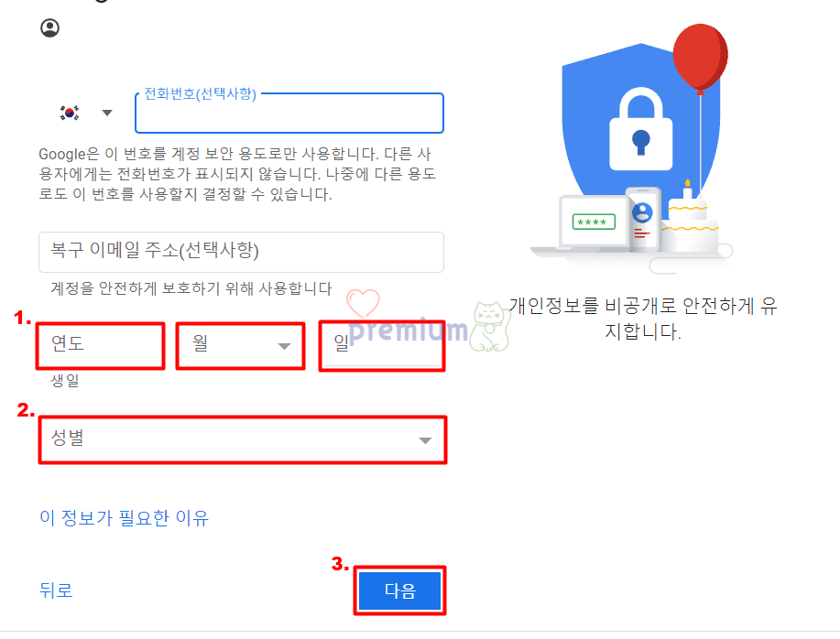Open the country code dropdown arrow

click(107, 113)
